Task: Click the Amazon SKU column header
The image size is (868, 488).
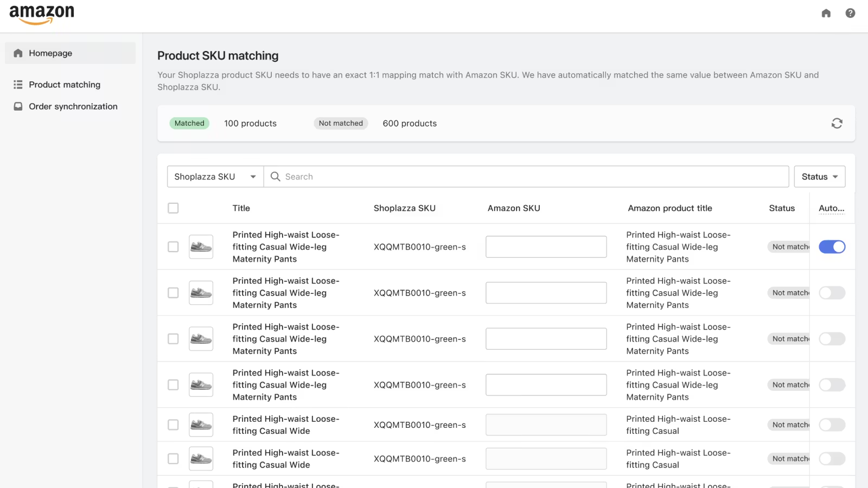Action: tap(514, 208)
